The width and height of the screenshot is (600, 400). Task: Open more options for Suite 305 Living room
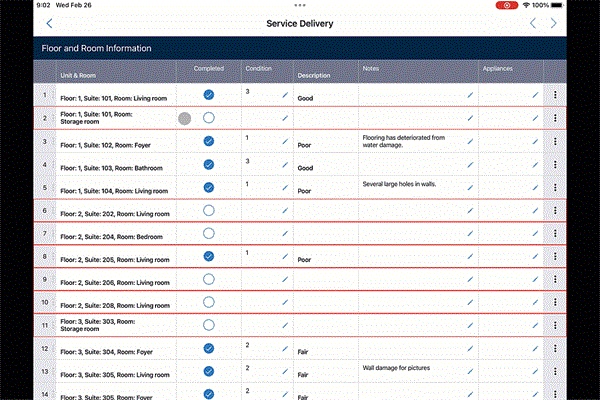[x=555, y=371]
